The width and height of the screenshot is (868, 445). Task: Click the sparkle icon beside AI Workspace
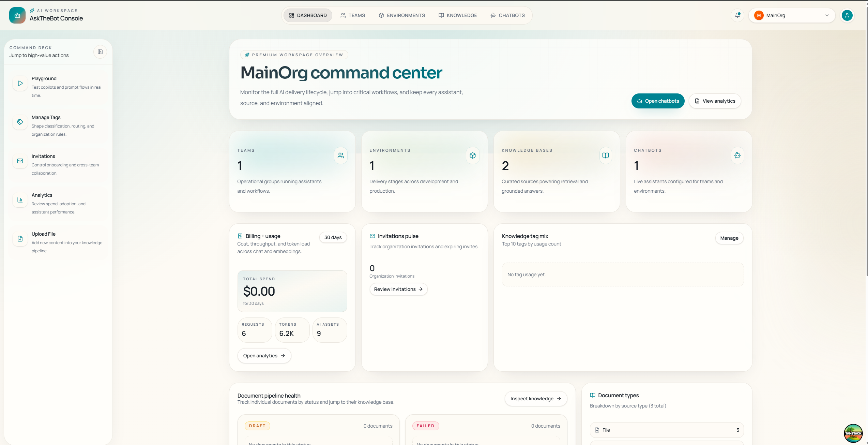[x=32, y=11]
